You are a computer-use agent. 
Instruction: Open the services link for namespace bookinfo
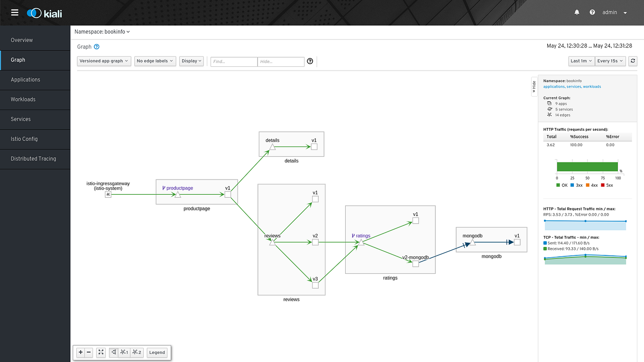tap(573, 87)
